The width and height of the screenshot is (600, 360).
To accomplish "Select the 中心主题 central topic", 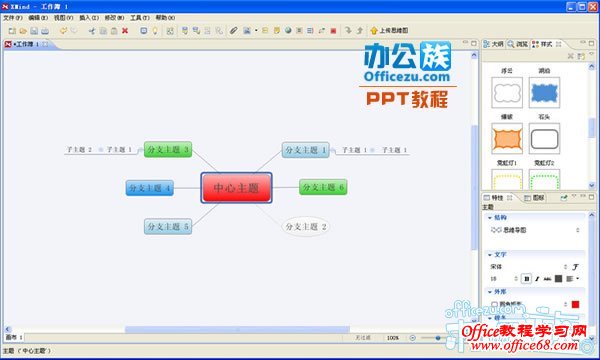I will click(x=236, y=187).
